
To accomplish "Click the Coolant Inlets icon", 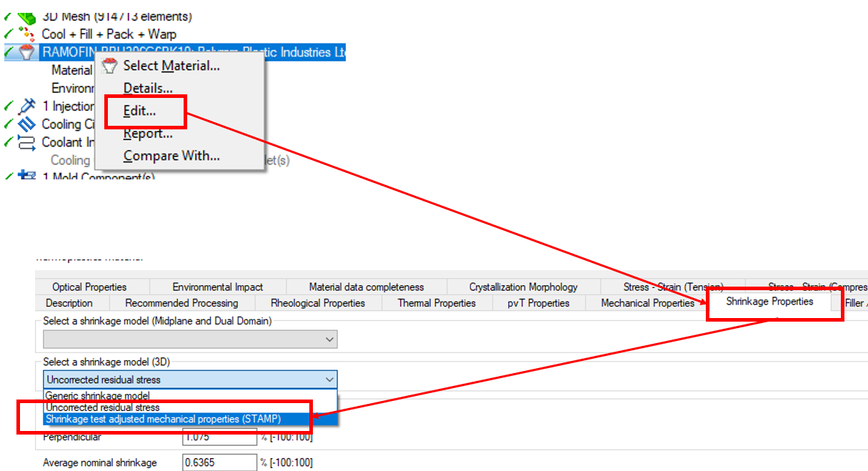I will (x=26, y=142).
